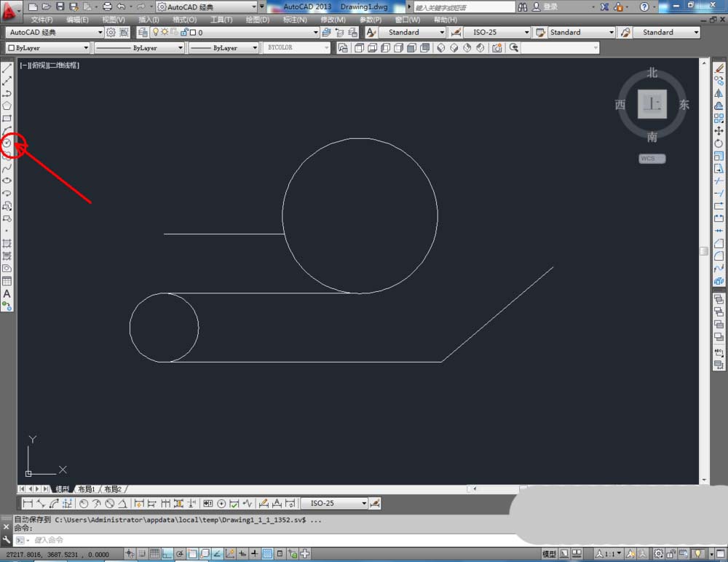Toggle Snap mode in status bar
Viewport: 728px width, 562px height.
(x=142, y=553)
